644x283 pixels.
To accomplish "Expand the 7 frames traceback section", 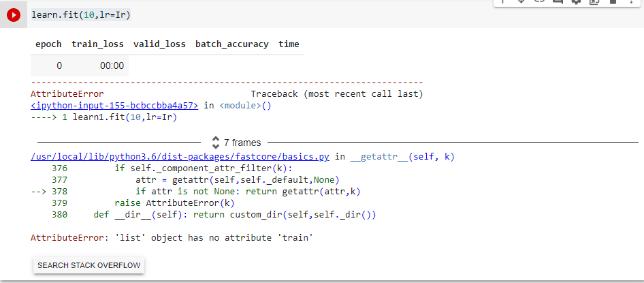I will tap(236, 143).
